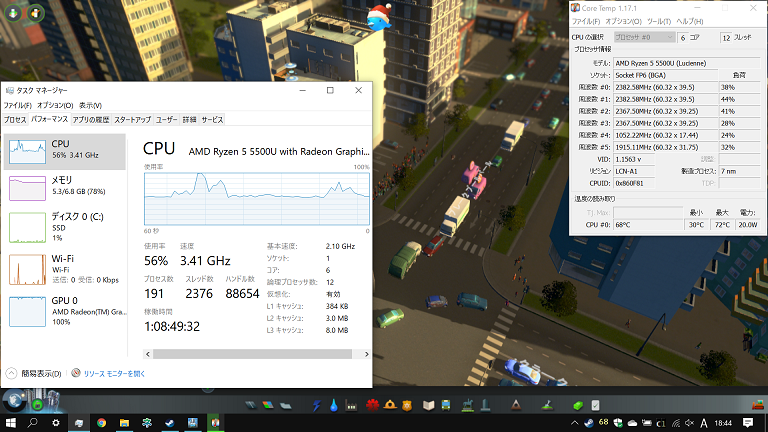Open the Roads build menu in game toolbar
The width and height of the screenshot is (768, 432).
click(x=250, y=405)
